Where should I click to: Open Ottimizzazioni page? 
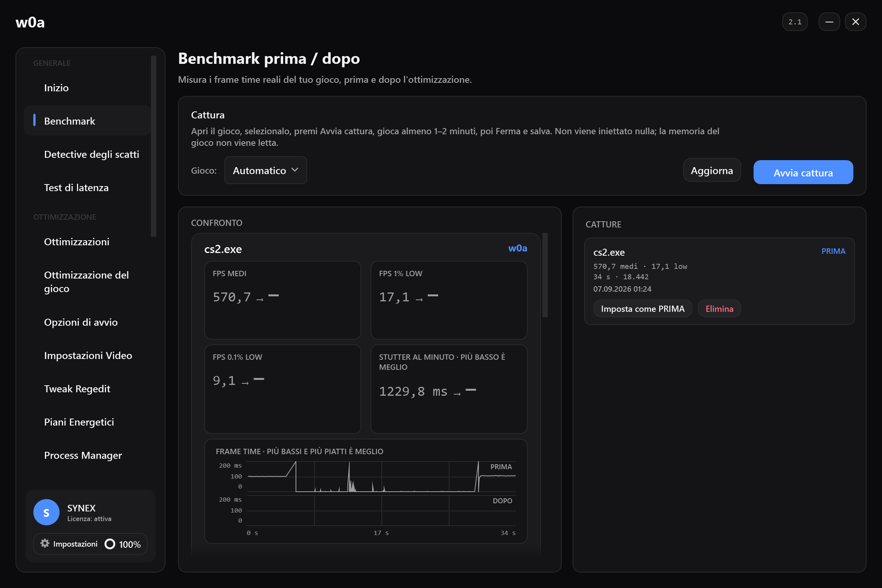(87, 242)
